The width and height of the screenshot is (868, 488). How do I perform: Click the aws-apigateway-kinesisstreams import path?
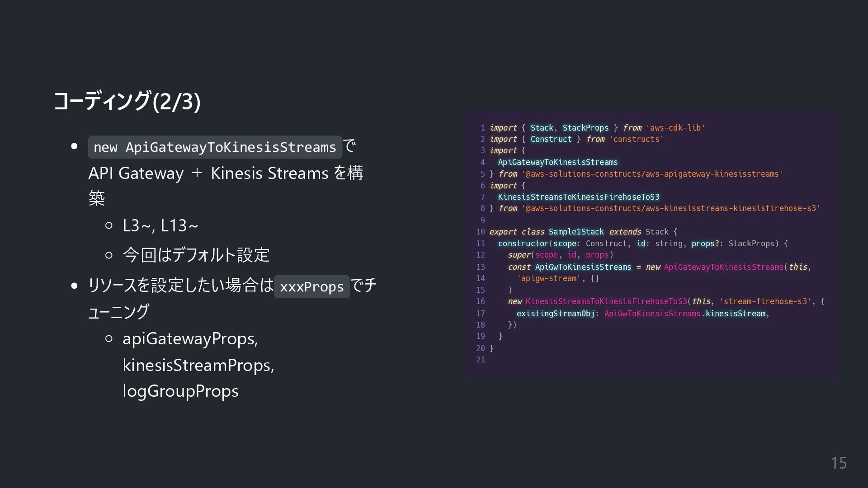tap(652, 174)
